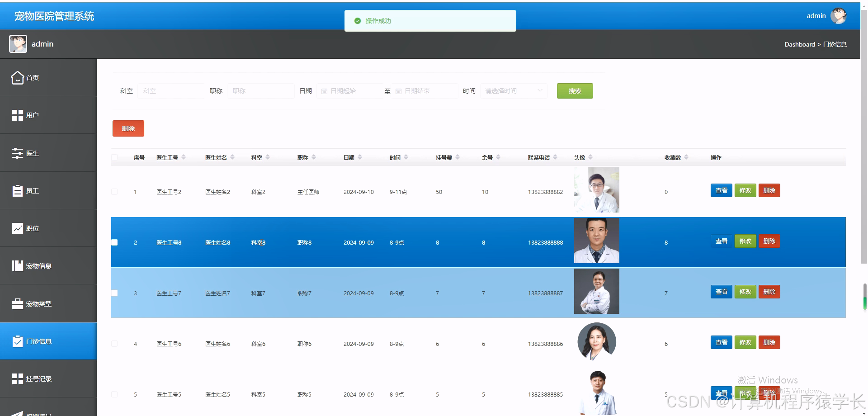This screenshot has width=868, height=416.
Task: Toggle the select-all checkbox in table header
Action: pyautogui.click(x=114, y=157)
